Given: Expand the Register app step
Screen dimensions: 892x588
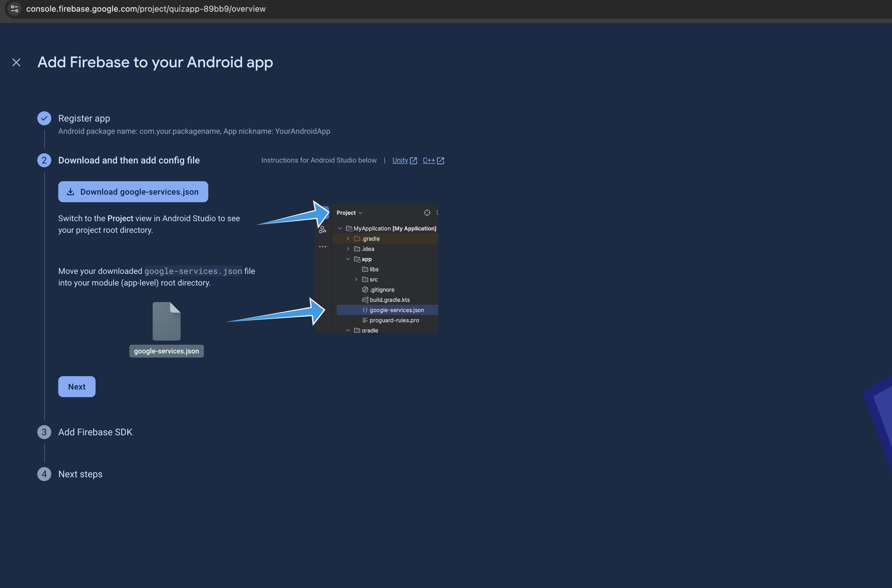Looking at the screenshot, I should click(84, 119).
